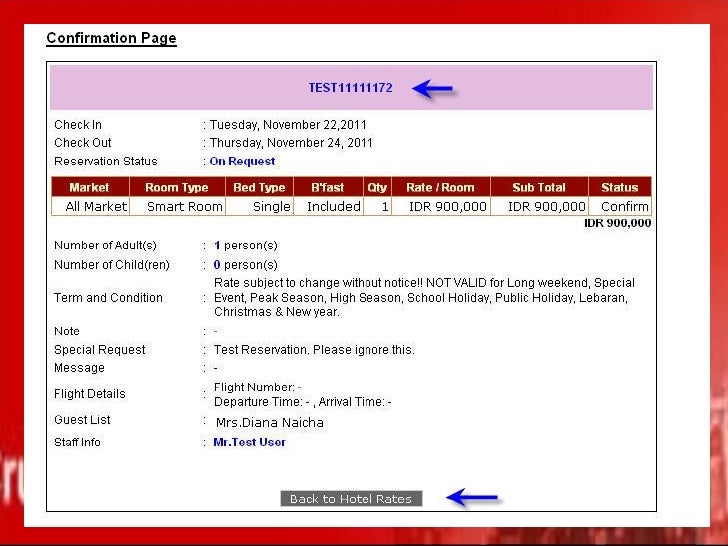Select the Status column header
Image resolution: width=728 pixels, height=546 pixels.
point(620,187)
